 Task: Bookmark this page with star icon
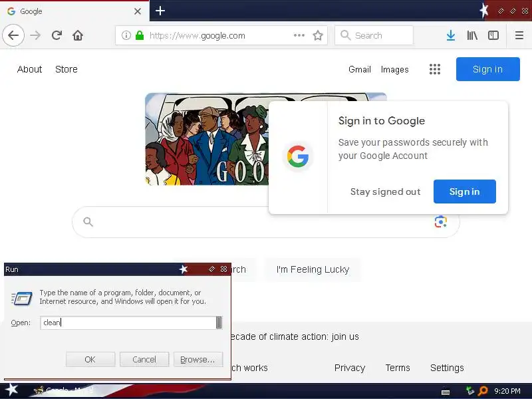[x=318, y=35]
